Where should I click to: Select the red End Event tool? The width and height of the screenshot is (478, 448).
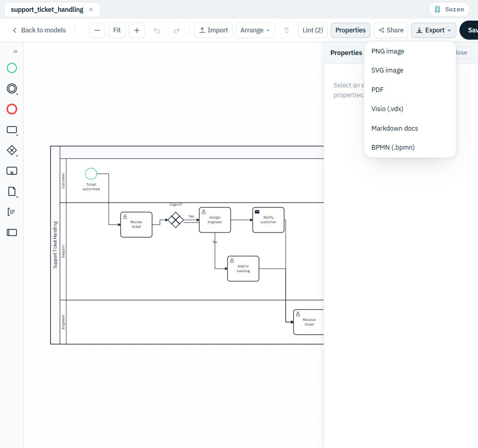point(12,109)
